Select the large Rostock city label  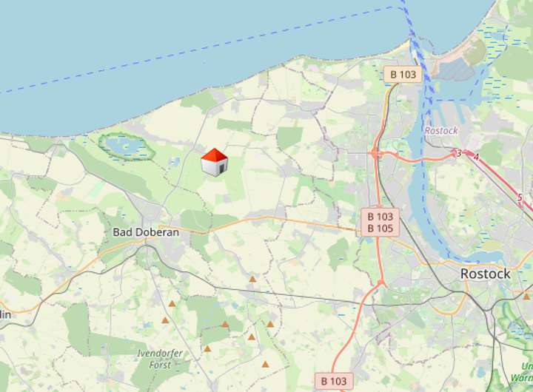coord(485,274)
